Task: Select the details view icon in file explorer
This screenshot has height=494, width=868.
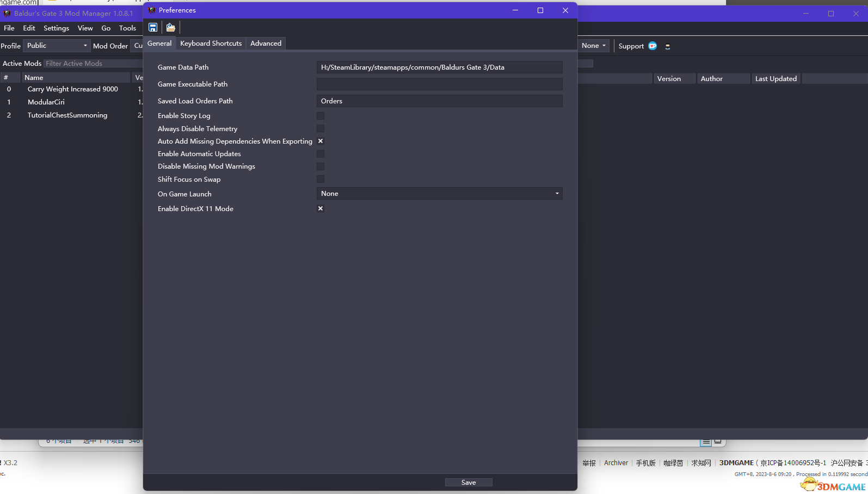Action: [706, 442]
